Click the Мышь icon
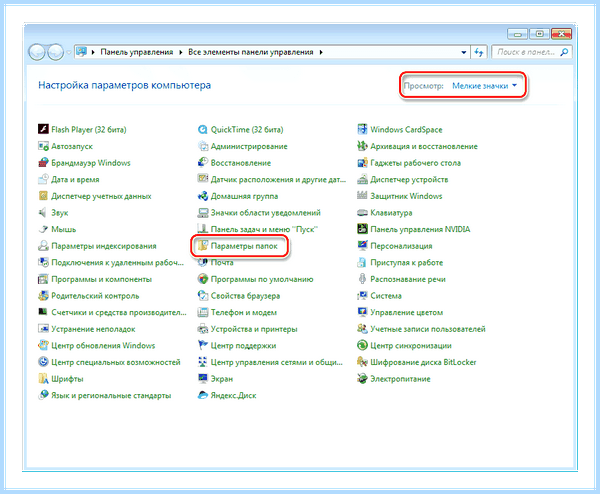 (x=43, y=229)
